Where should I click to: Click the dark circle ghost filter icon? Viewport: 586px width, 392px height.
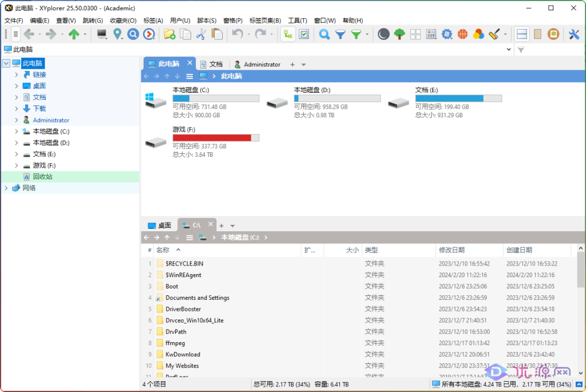coord(383,34)
